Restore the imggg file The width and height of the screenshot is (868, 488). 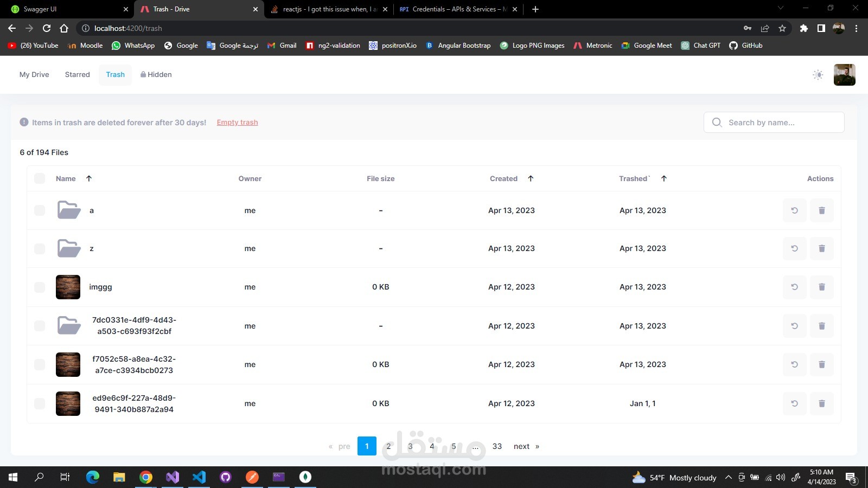[794, 287]
